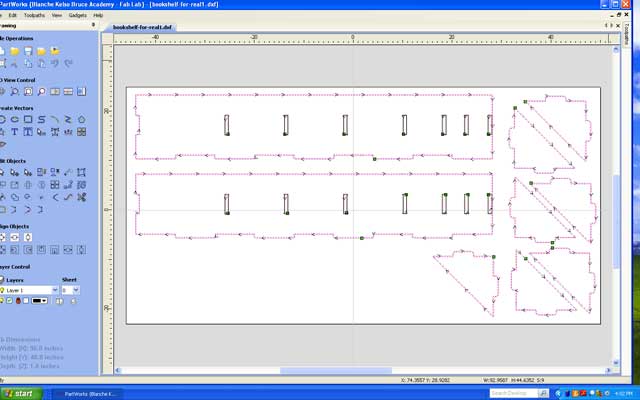Click the desktop search magnifier button
This screenshot has height=400, width=640.
[x=543, y=393]
